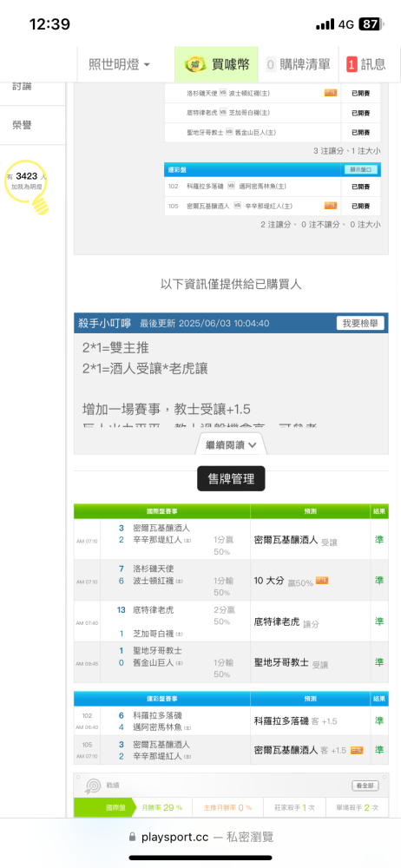Select the 國際盤 stats tab
The width and height of the screenshot is (401, 868).
[104, 807]
